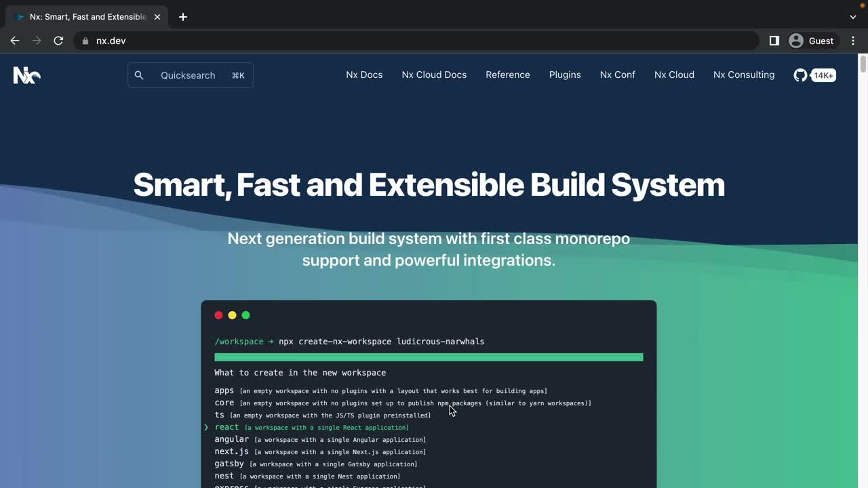Screen dimensions: 868x488
Task: Click the site lock icon in address bar
Action: 85,41
